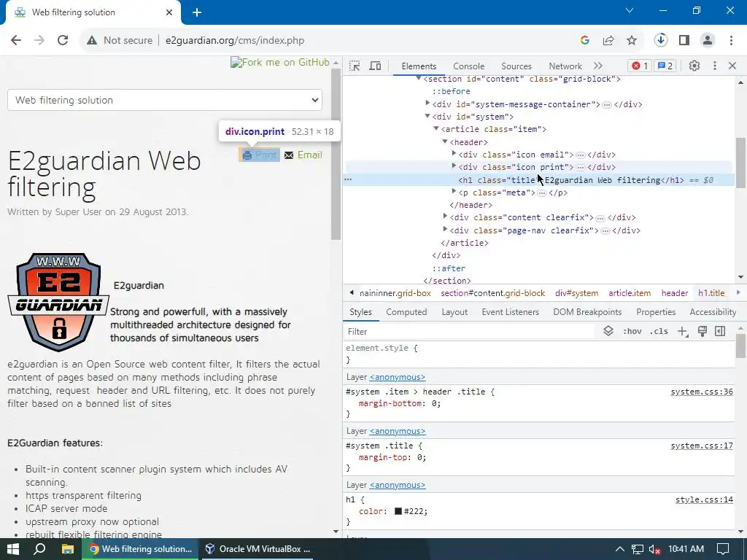Collapse the div id="system" node arrow
747x560 pixels.
click(427, 116)
